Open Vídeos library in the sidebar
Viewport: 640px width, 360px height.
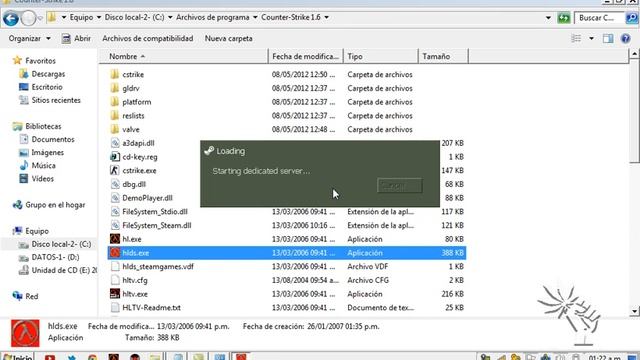[43, 178]
